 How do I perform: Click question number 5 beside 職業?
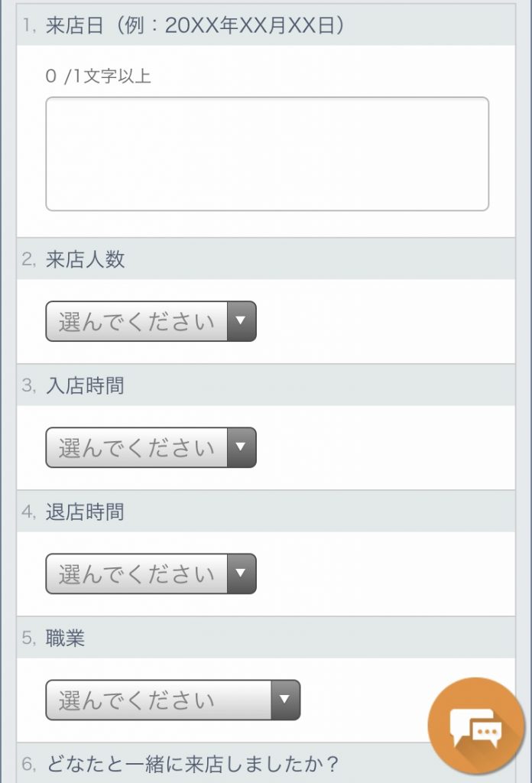click(x=29, y=638)
